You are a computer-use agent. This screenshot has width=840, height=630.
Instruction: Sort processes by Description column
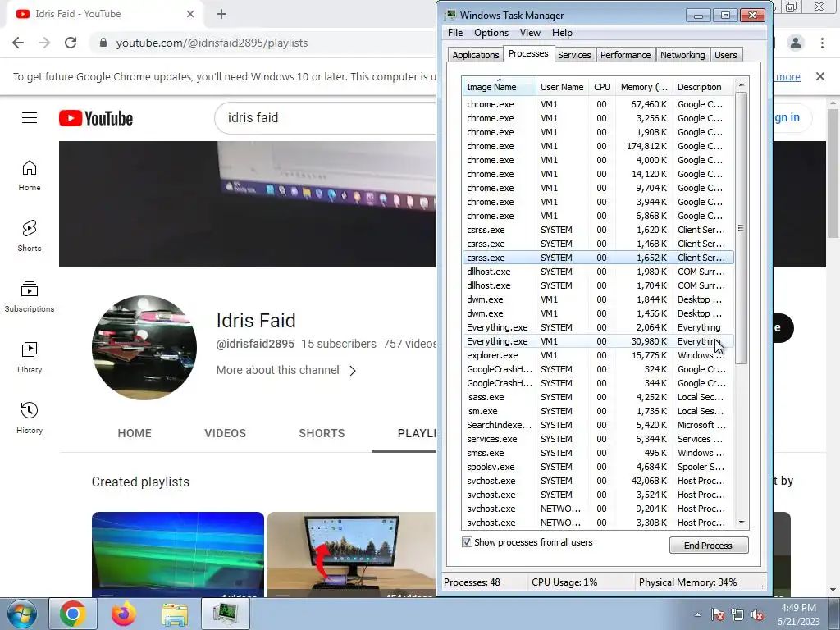click(703, 87)
